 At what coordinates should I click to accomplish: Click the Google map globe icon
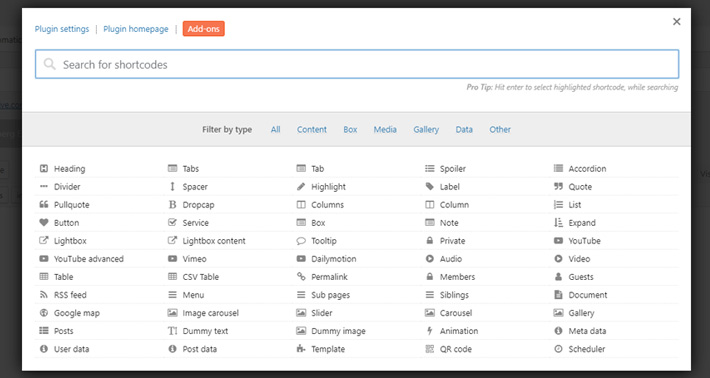click(x=44, y=313)
